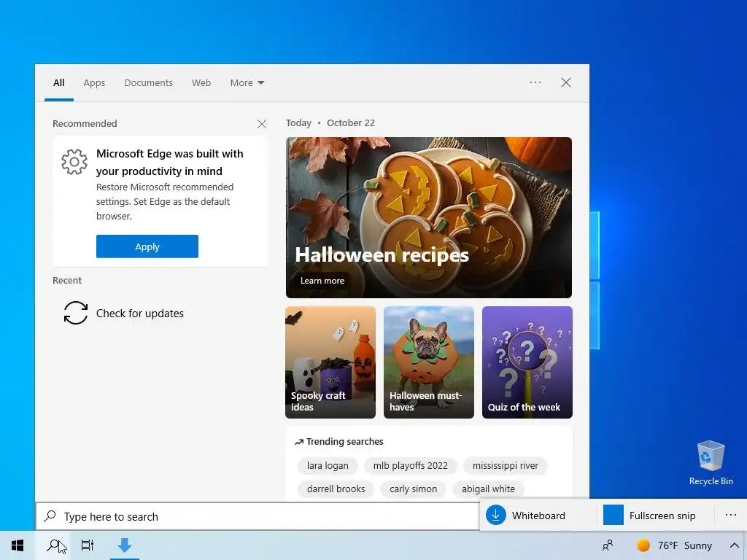Open the Recycle Bin desktop icon

pyautogui.click(x=711, y=463)
